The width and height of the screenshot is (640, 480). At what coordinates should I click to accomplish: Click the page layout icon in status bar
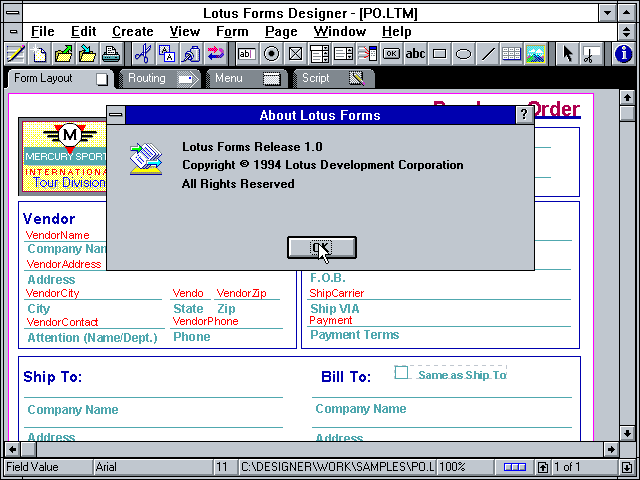[514, 467]
